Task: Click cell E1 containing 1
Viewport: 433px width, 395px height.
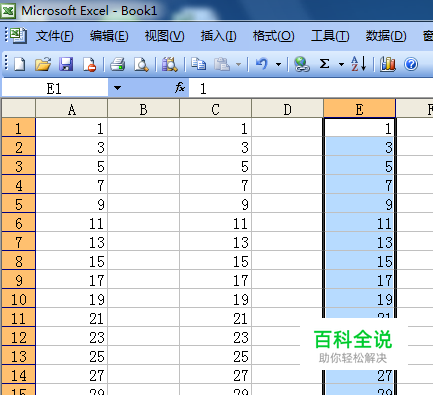Action: coord(359,128)
